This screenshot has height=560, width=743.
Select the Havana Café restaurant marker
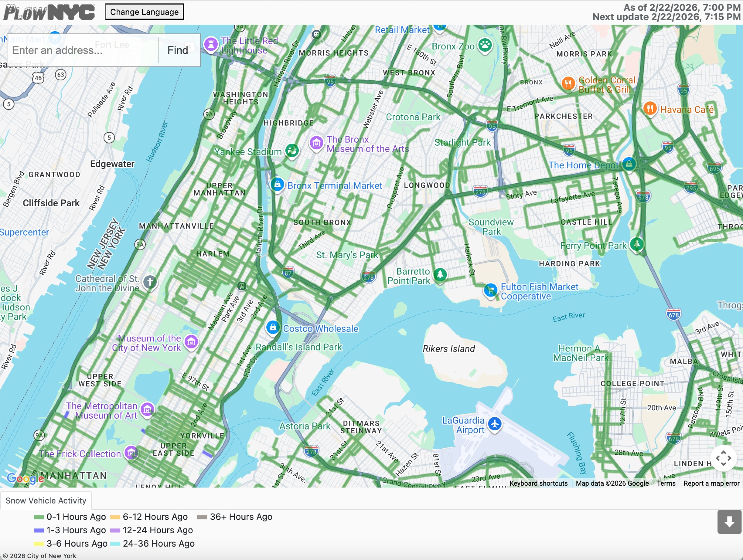(650, 109)
